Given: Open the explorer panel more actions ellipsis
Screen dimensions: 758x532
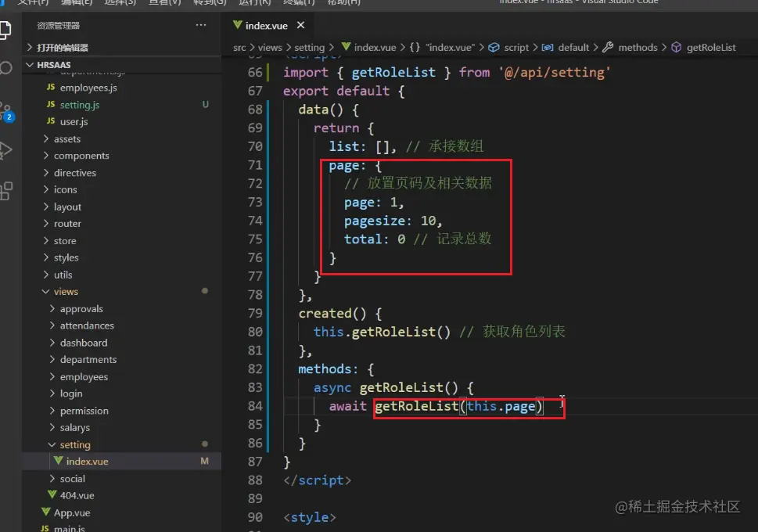Looking at the screenshot, I should (x=200, y=25).
